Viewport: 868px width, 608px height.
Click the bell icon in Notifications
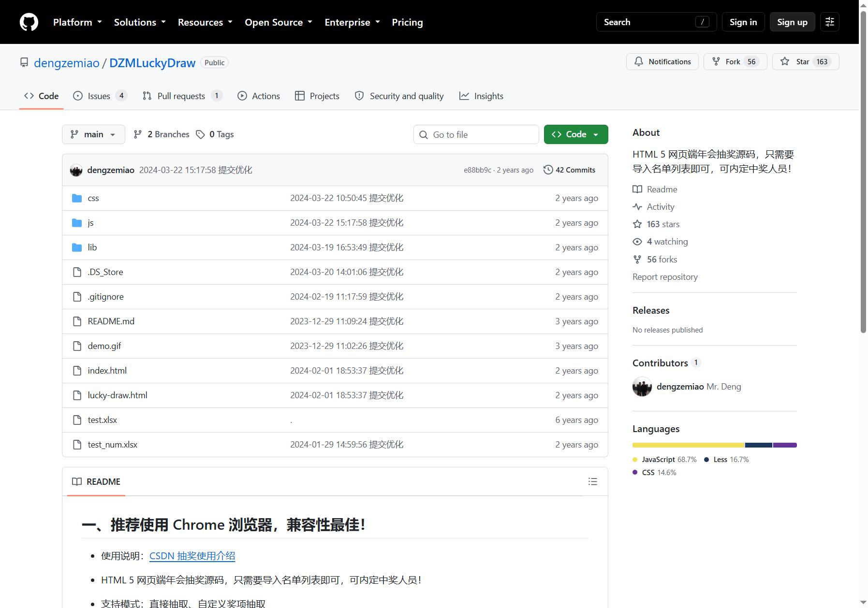(x=639, y=61)
